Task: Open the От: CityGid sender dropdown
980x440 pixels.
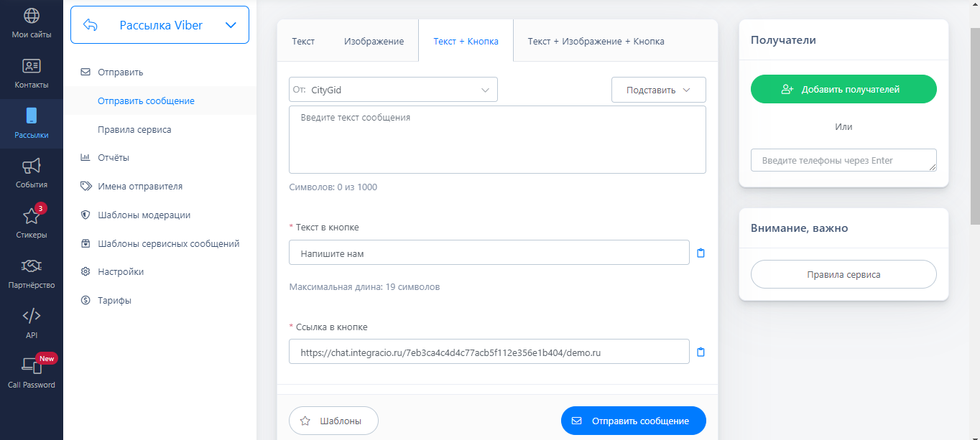Action: (393, 90)
